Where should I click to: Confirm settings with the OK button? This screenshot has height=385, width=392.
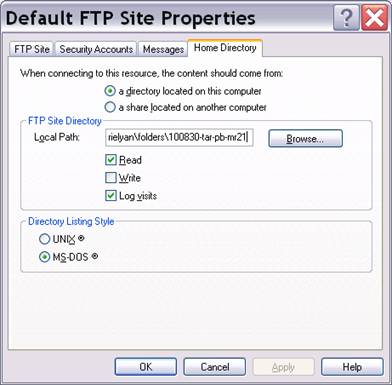pos(146,367)
